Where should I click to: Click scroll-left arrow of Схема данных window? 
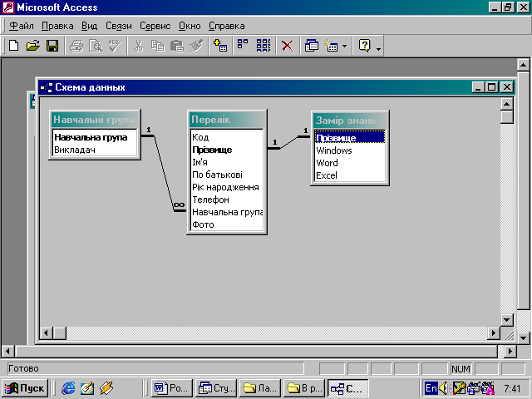(46, 333)
